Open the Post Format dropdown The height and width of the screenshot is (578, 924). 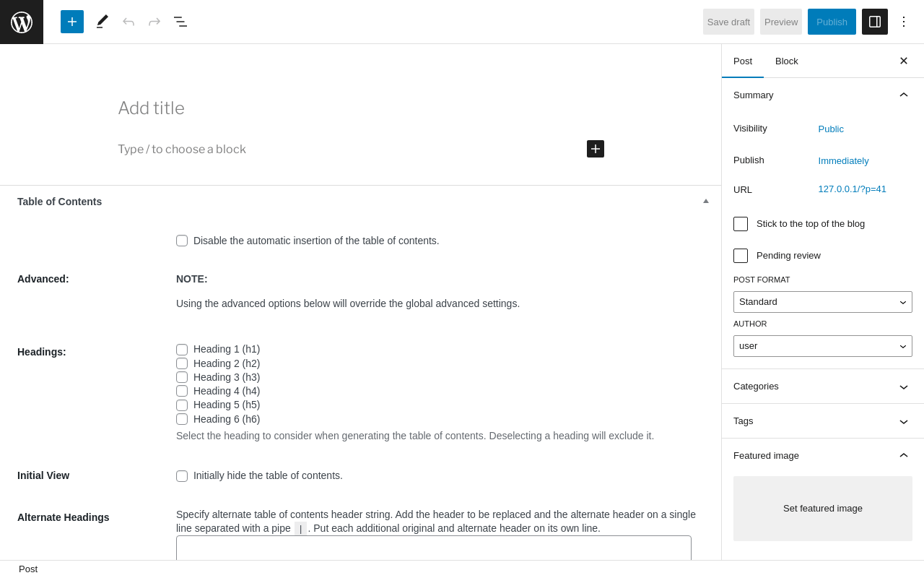(823, 302)
